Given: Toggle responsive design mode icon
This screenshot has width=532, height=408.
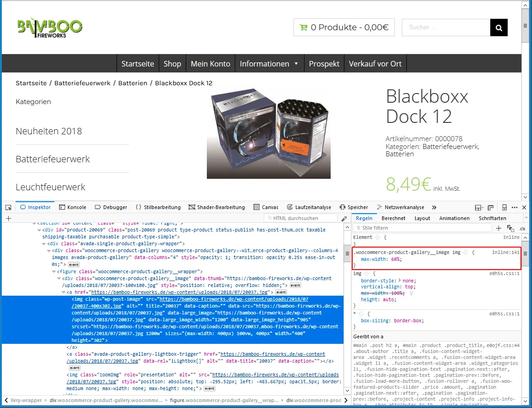Looking at the screenshot, I should coord(504,207).
